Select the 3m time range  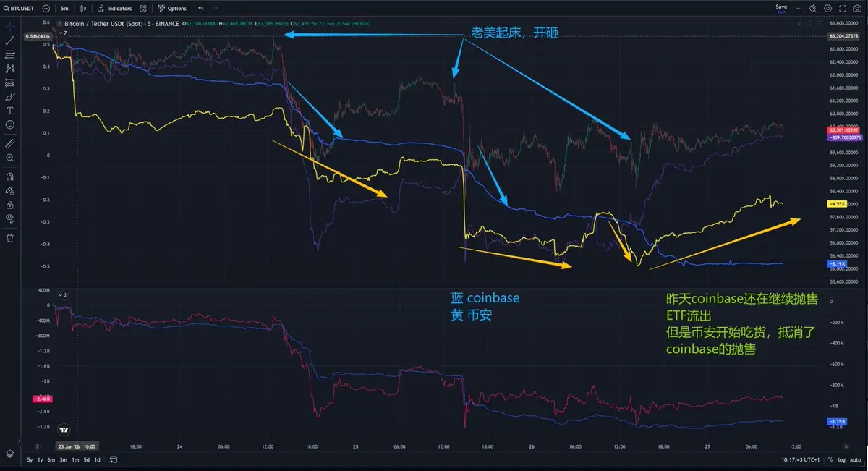pyautogui.click(x=64, y=460)
